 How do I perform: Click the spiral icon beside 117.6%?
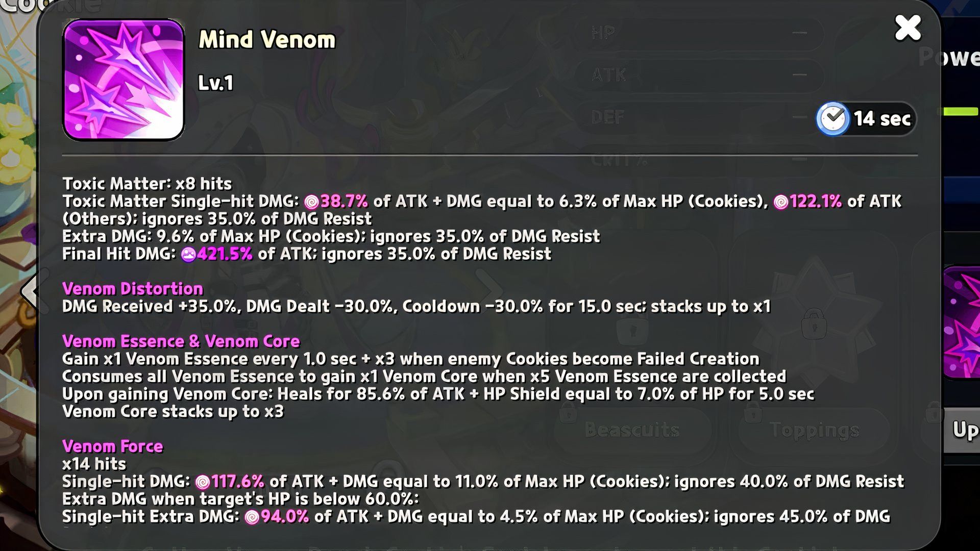[x=203, y=482]
